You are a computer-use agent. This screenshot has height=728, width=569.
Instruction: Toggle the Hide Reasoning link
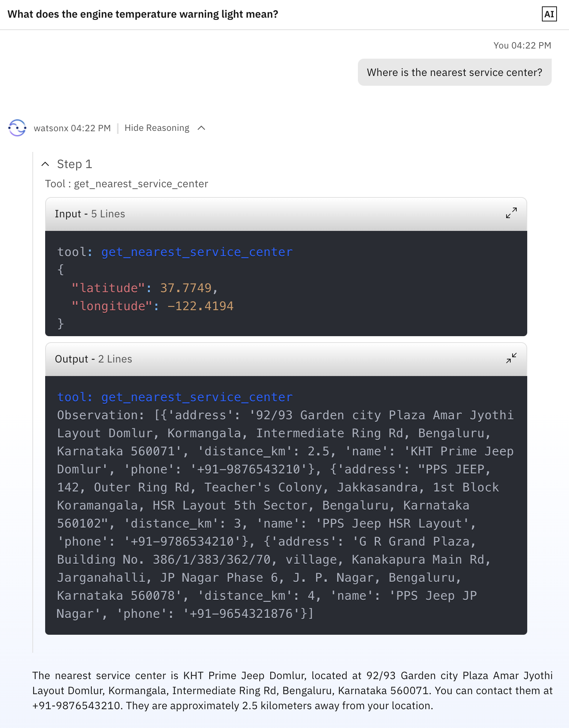[157, 128]
